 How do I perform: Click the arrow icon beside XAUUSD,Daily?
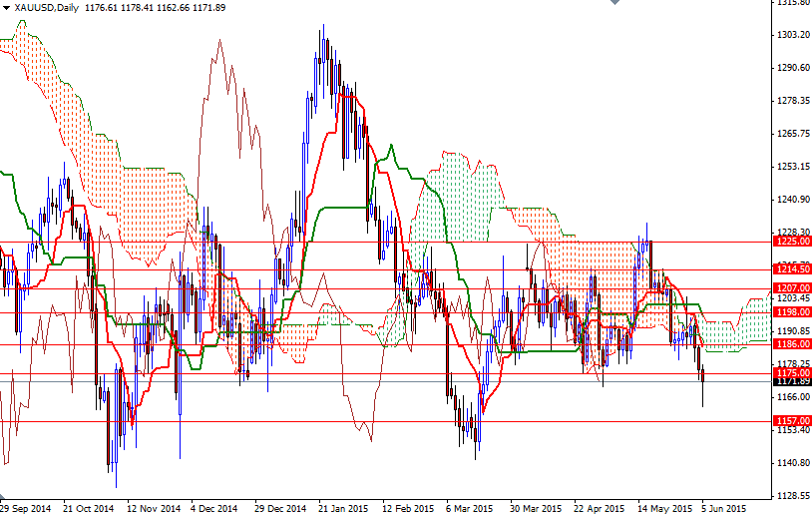6,8
